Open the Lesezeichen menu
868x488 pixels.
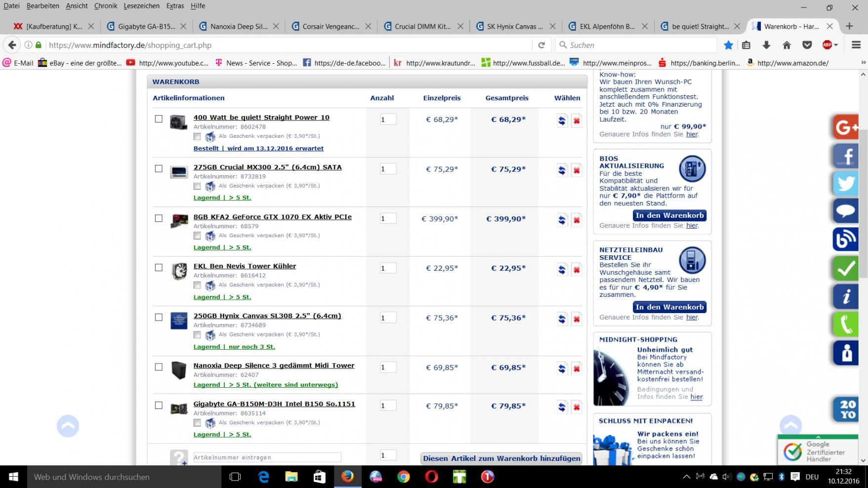(x=142, y=6)
